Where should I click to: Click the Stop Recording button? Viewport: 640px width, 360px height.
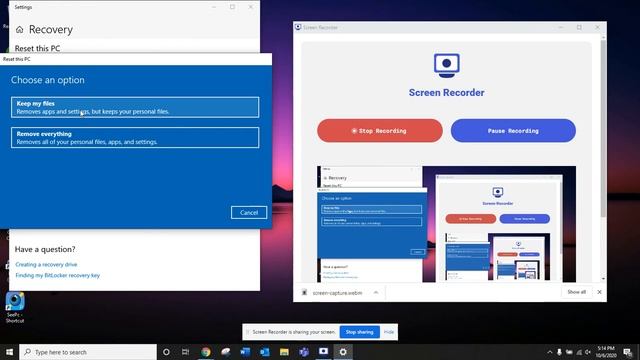[x=380, y=131]
